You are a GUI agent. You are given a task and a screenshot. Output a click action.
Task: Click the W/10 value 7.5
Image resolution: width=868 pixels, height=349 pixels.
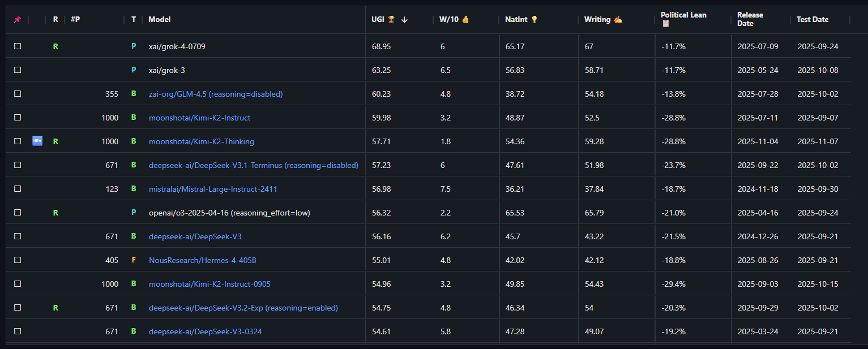[x=446, y=189]
